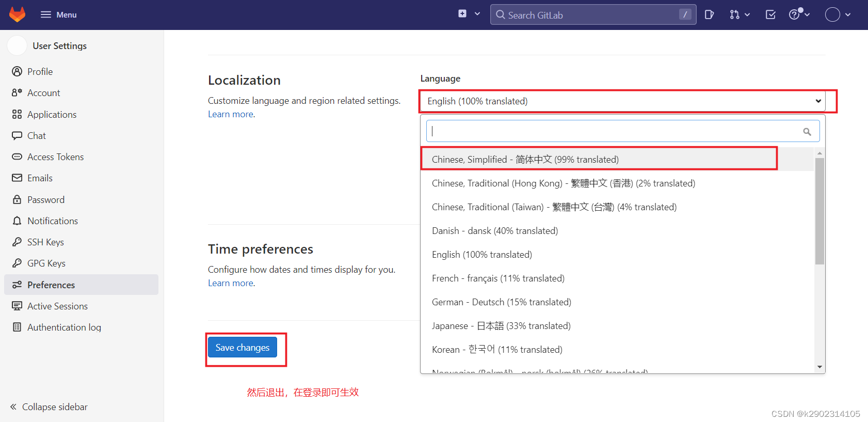Select Preferences in the sidebar
Viewport: 868px width, 422px height.
tap(81, 285)
